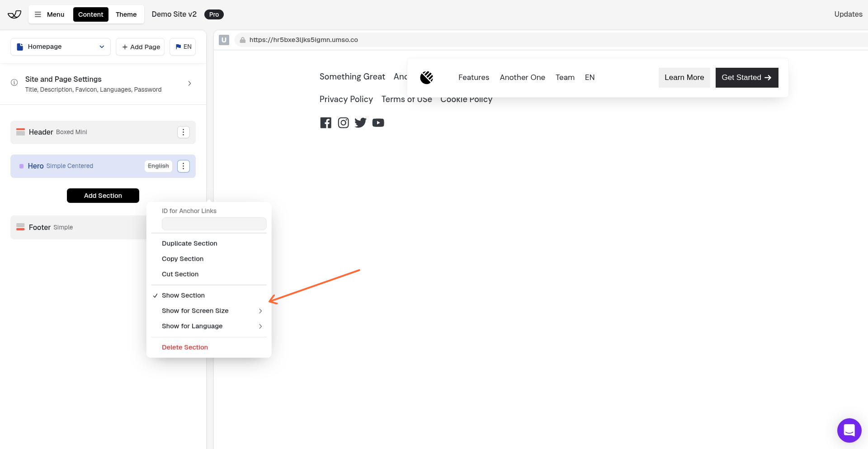Open the Homepage page selector dropdown
868x449 pixels.
[x=60, y=47]
